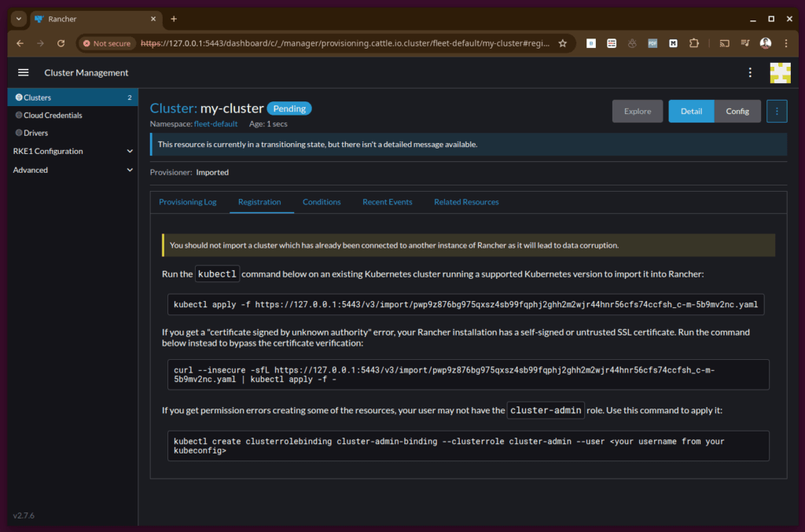Open the Chrome profile avatar

[766, 43]
